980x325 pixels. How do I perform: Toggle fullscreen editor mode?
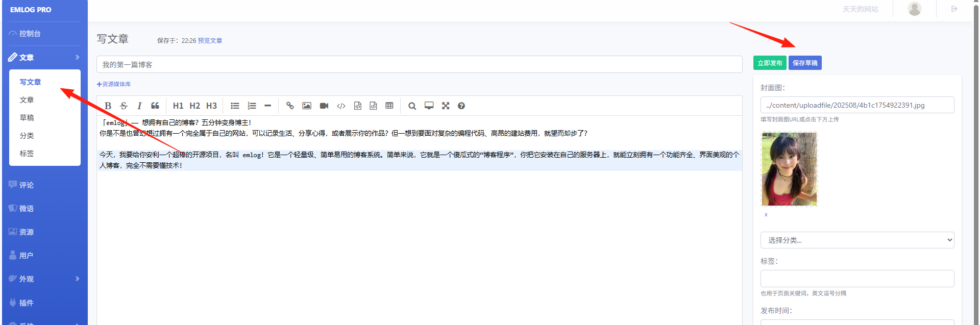[x=446, y=106]
